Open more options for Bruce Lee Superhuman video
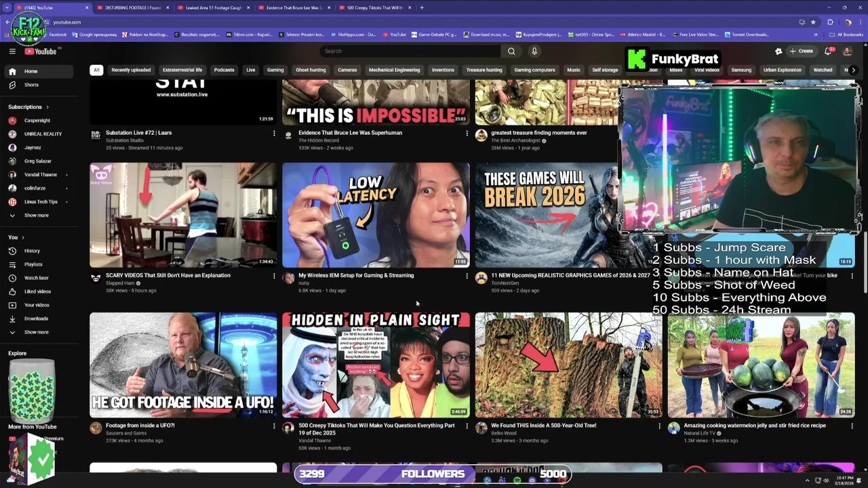 (467, 134)
